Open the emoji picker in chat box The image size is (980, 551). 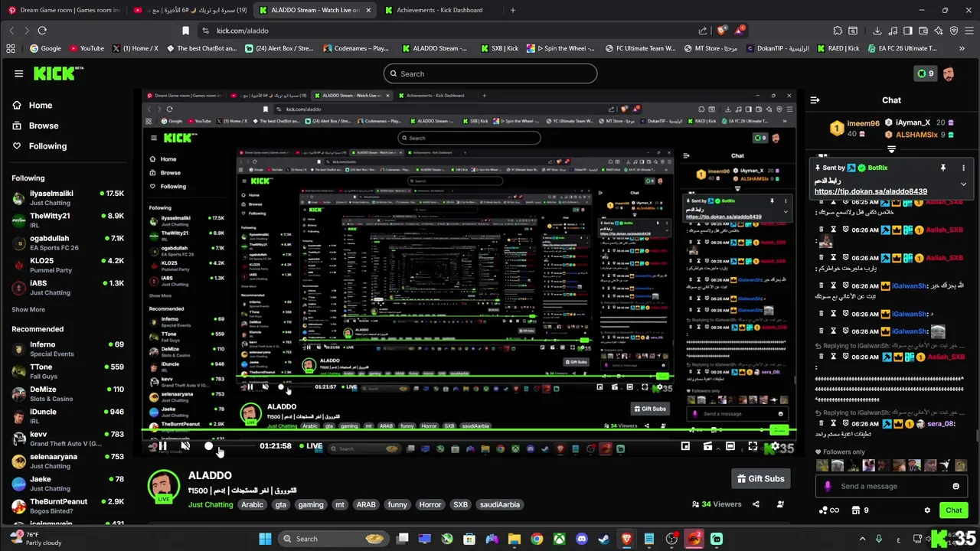pos(955,486)
